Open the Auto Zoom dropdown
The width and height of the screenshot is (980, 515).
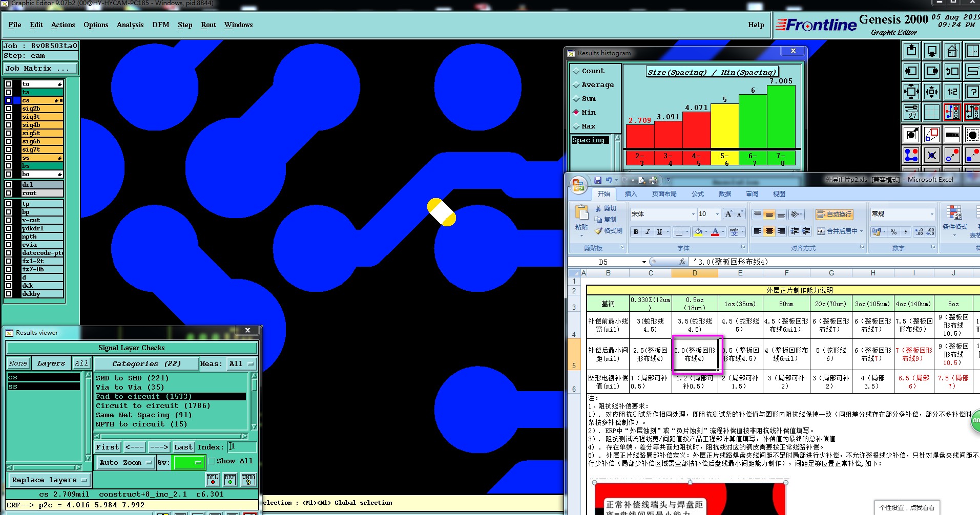(126, 462)
